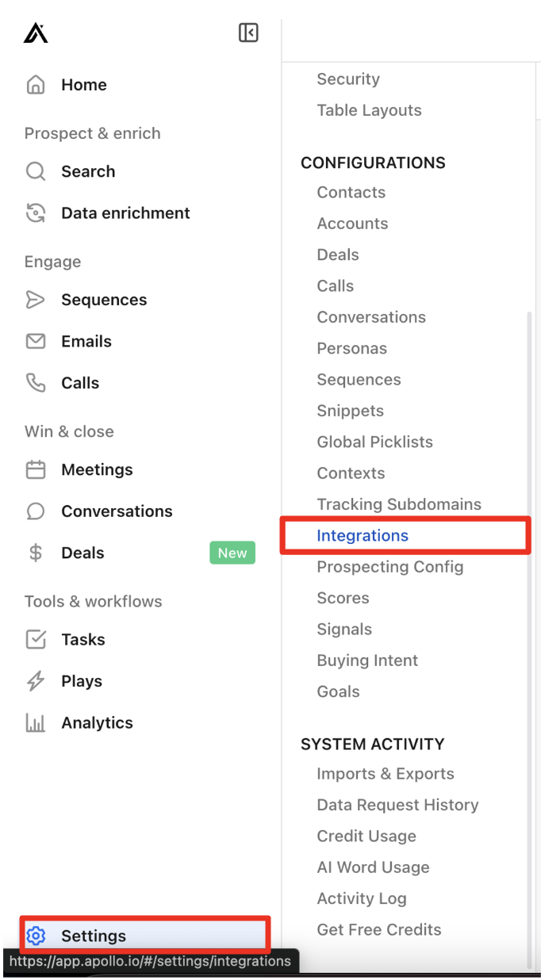
Task: Click the Sequences paper plane icon
Action: [36, 300]
